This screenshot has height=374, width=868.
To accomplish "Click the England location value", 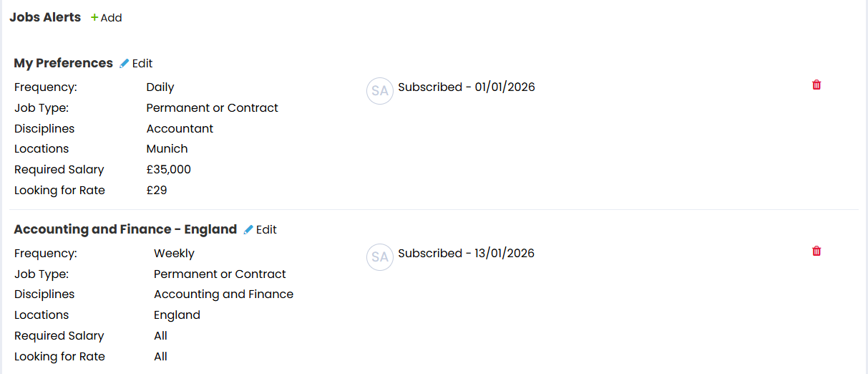I will 177,315.
